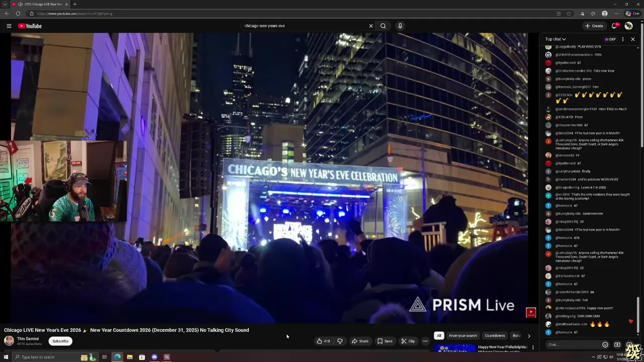
Task: Reload the page with refresh icon
Action: coord(18,14)
